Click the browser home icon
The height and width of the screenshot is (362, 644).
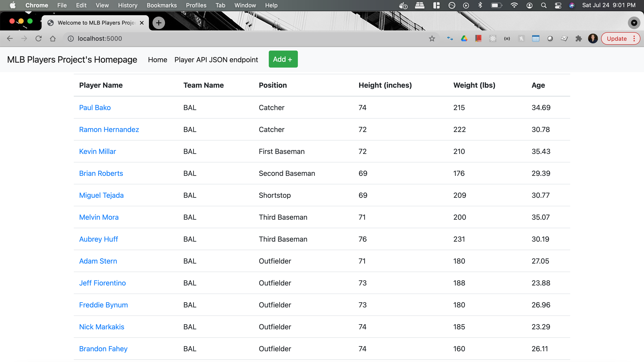pyautogui.click(x=53, y=38)
